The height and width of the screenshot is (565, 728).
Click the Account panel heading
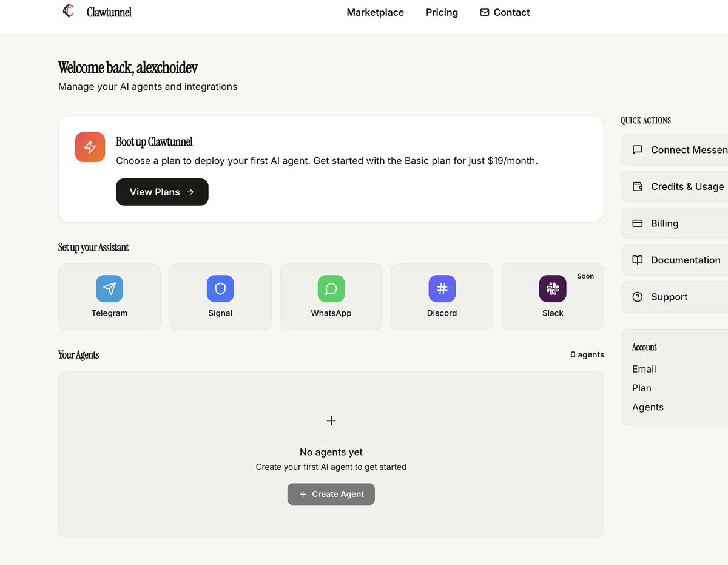point(644,347)
